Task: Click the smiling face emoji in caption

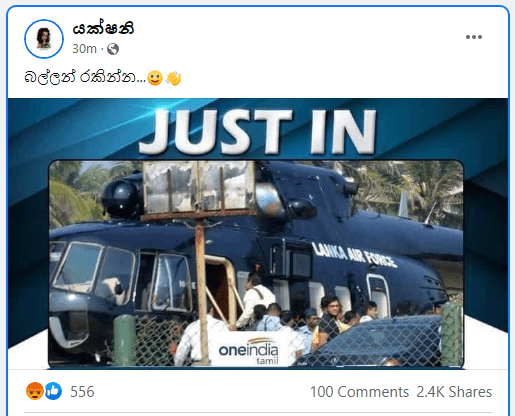Action: 155,78
